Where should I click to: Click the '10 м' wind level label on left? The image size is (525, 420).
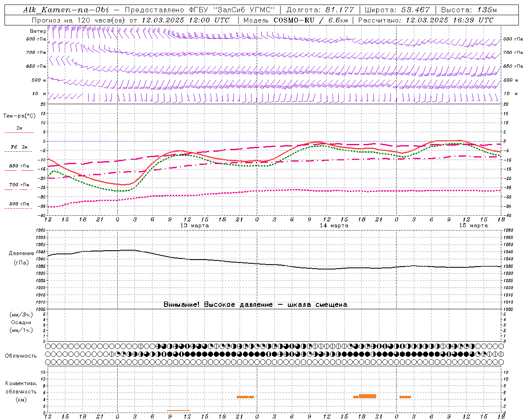coord(39,94)
